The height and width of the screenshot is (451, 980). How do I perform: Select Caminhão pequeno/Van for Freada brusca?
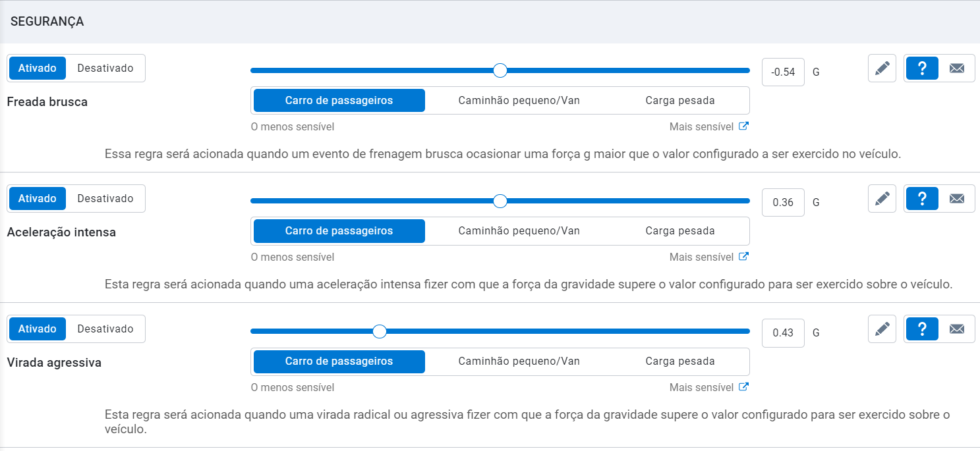(x=519, y=101)
